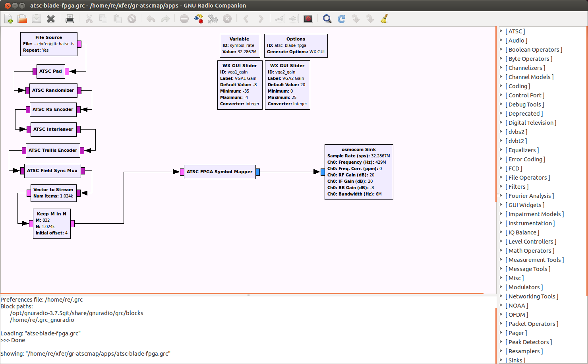
Task: Execute the flow graph (gears icon)
Action: point(213,19)
